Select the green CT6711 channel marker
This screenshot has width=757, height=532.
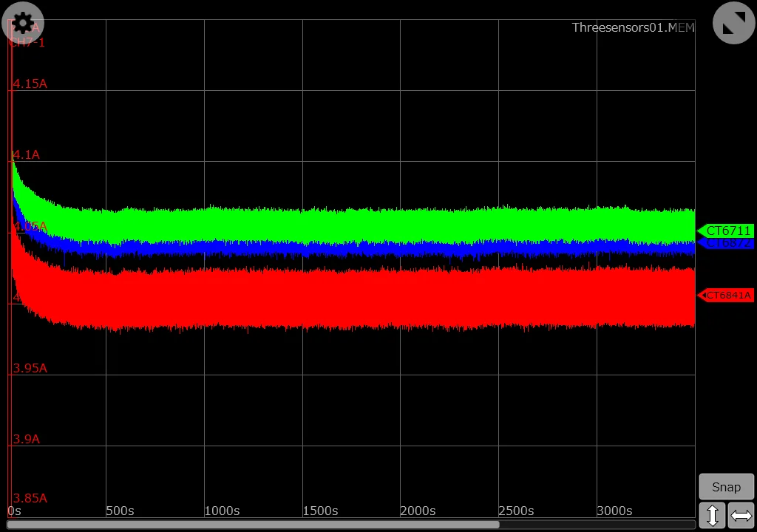726,231
